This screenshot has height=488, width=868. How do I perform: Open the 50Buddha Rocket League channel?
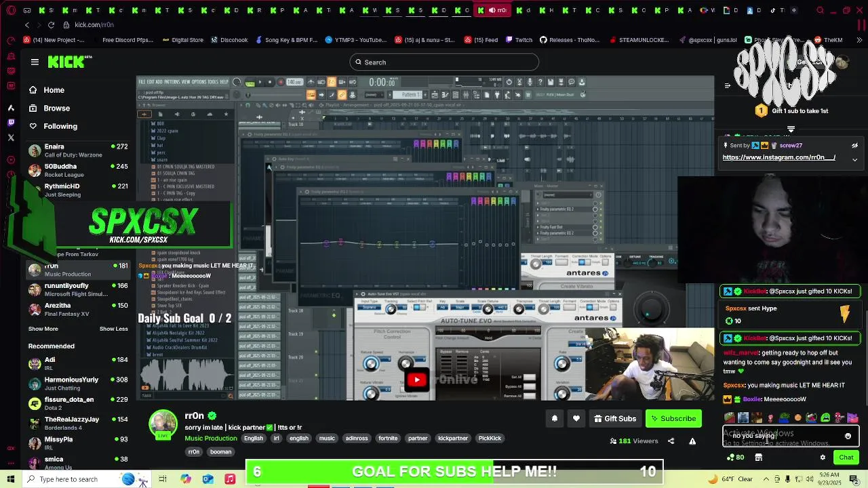[x=77, y=170]
